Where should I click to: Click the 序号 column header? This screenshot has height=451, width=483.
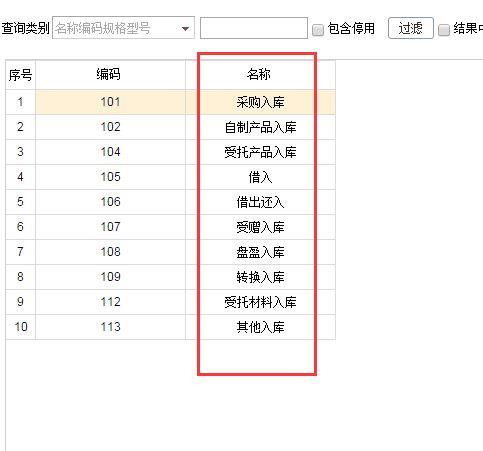[20, 75]
